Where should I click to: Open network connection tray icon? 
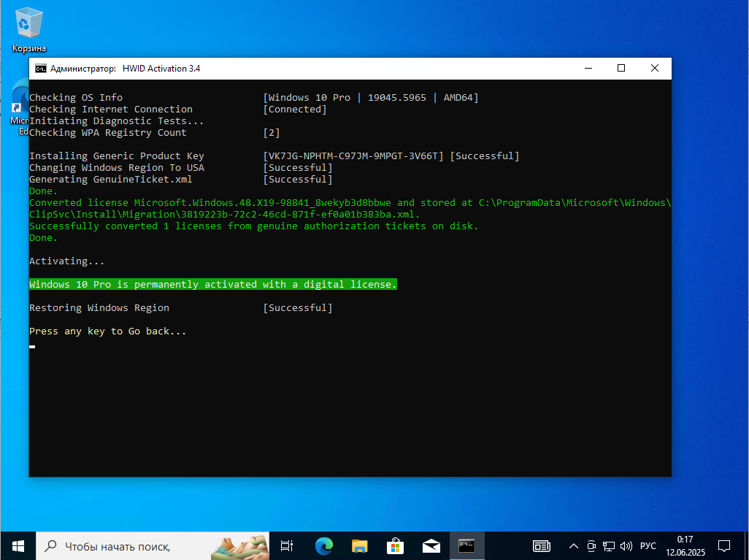pyautogui.click(x=609, y=546)
